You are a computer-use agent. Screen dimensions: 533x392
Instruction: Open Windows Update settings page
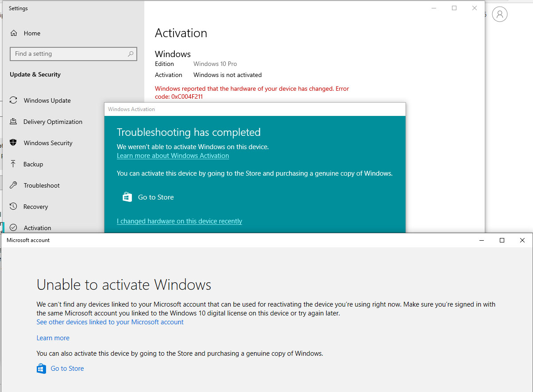[47, 100]
